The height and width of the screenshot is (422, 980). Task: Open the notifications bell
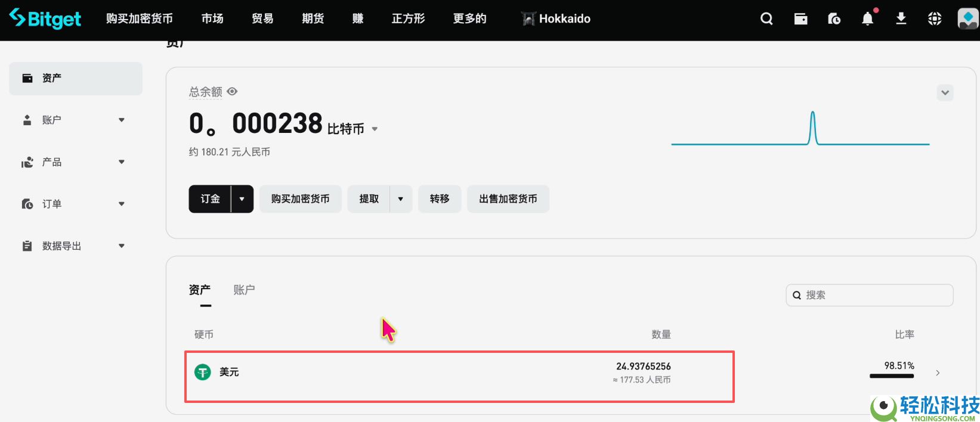click(868, 18)
